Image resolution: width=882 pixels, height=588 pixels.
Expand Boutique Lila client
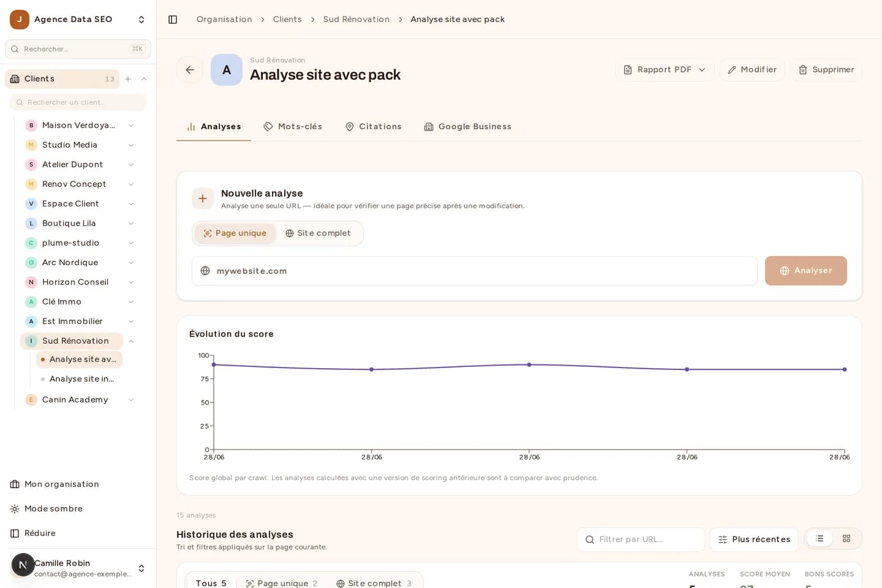click(x=131, y=224)
